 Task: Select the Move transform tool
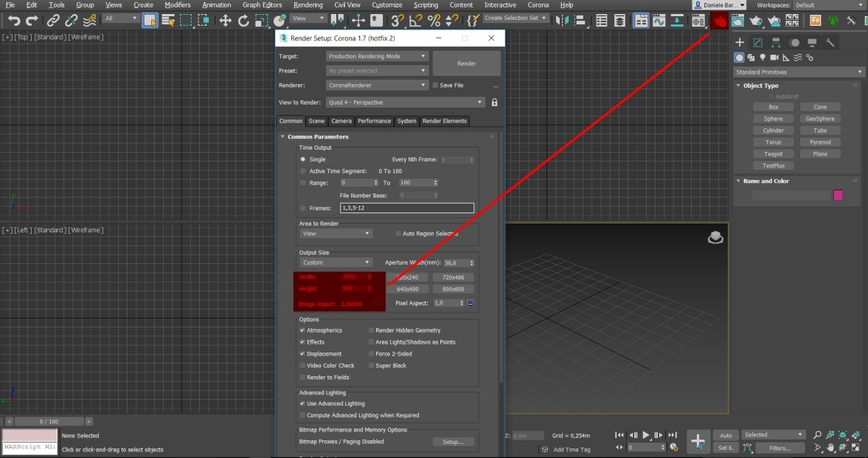226,21
